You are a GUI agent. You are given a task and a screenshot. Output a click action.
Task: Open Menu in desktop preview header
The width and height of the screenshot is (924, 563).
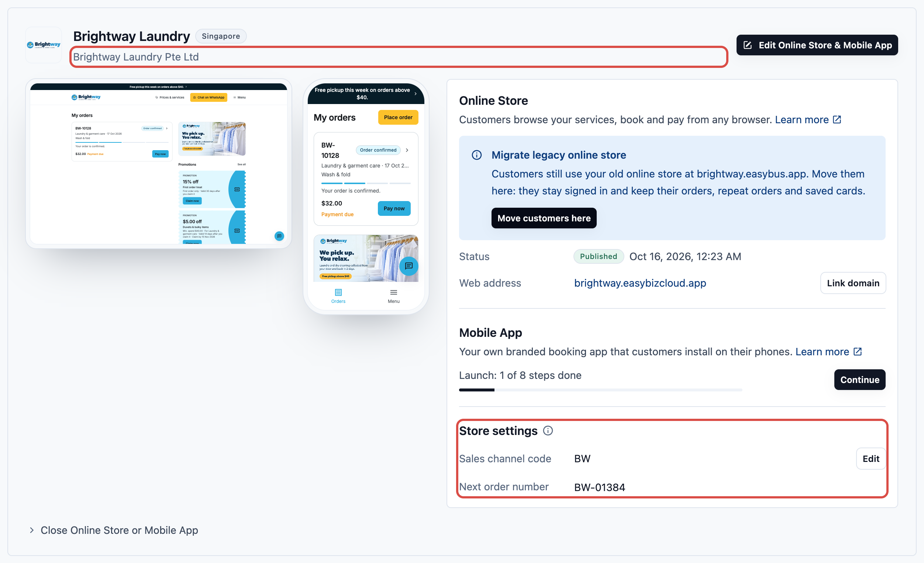239,97
